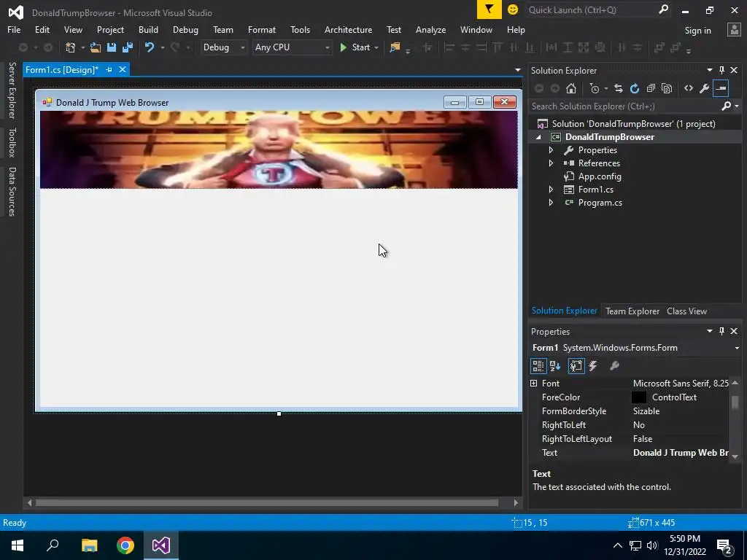Screen dimensions: 747x560
Task: Open the Start button dropdown arrow
Action: click(376, 47)
